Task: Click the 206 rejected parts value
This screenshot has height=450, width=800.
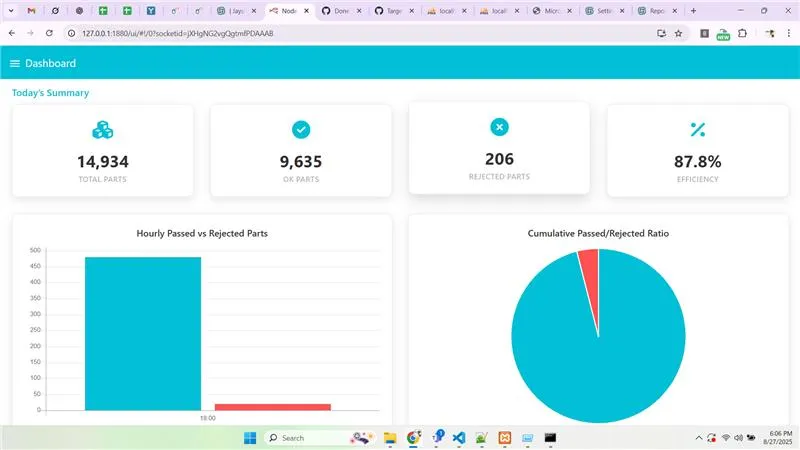Action: click(499, 159)
